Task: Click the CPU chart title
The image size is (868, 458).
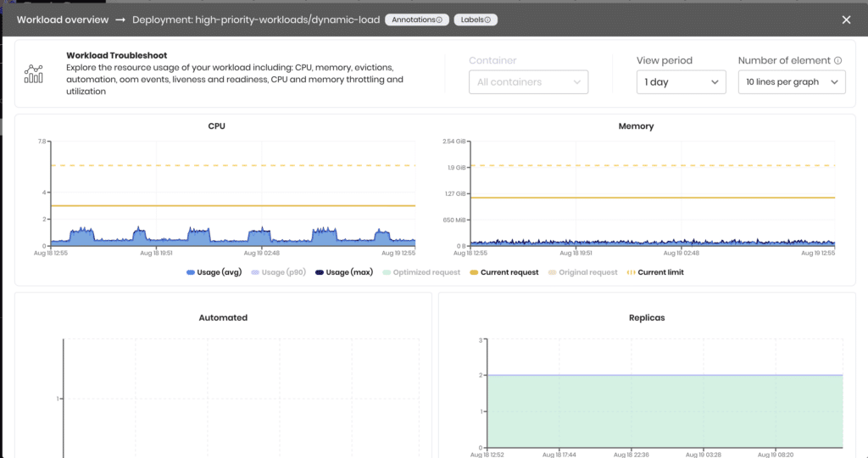Action: pos(217,126)
